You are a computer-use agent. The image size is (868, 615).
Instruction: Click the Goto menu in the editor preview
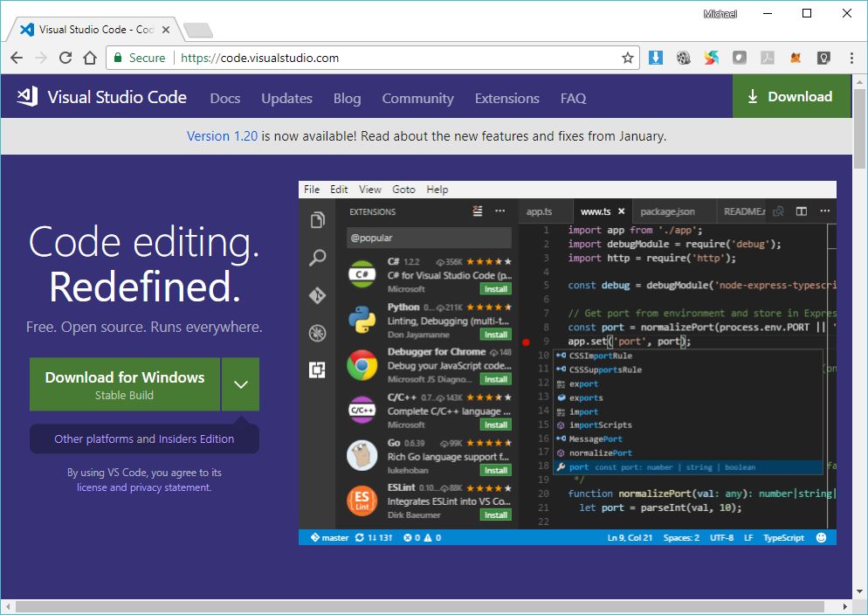[x=403, y=190]
